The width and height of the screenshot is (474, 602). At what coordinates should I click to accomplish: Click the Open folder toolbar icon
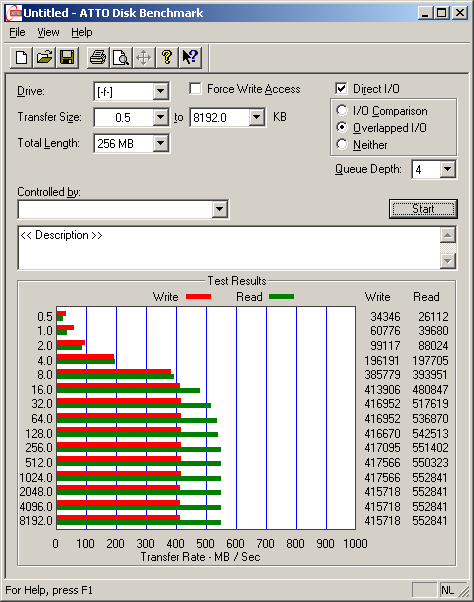point(45,58)
